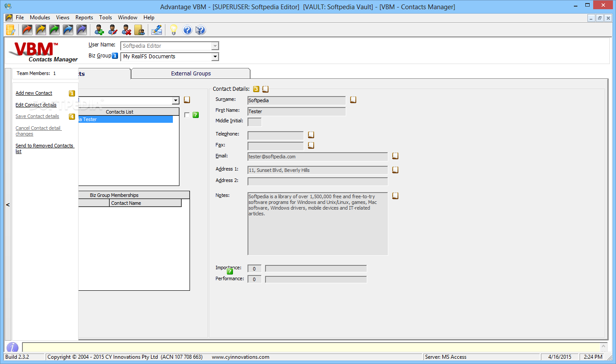Click green help icon beside contacts list checkbox
Image resolution: width=616 pixels, height=364 pixels.
196,115
